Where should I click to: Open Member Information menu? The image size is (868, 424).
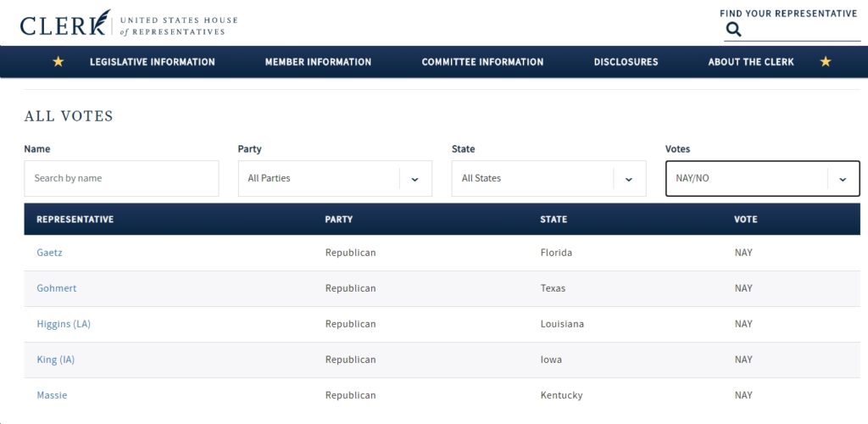point(319,62)
